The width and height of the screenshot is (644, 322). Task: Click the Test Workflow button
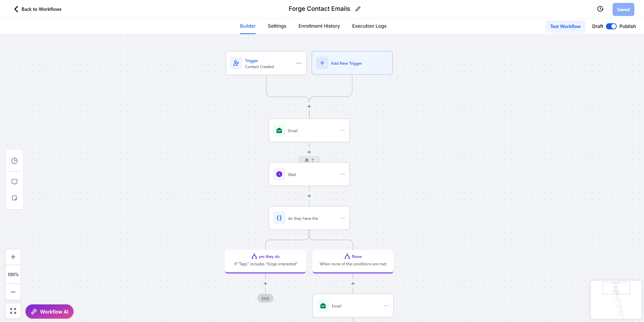[565, 26]
